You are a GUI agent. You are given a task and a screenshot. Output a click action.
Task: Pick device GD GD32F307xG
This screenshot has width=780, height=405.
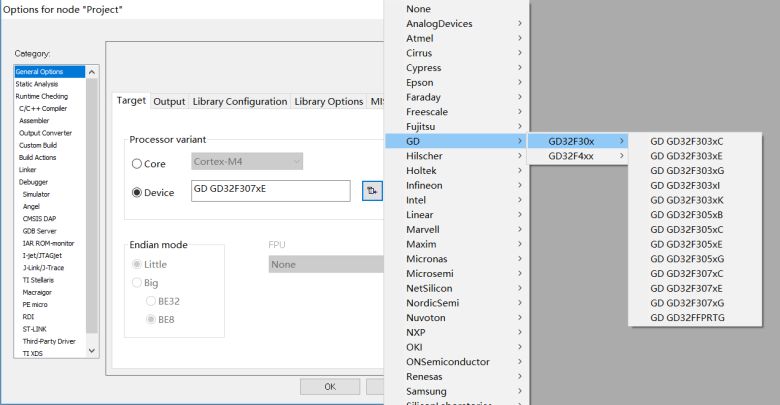695,303
